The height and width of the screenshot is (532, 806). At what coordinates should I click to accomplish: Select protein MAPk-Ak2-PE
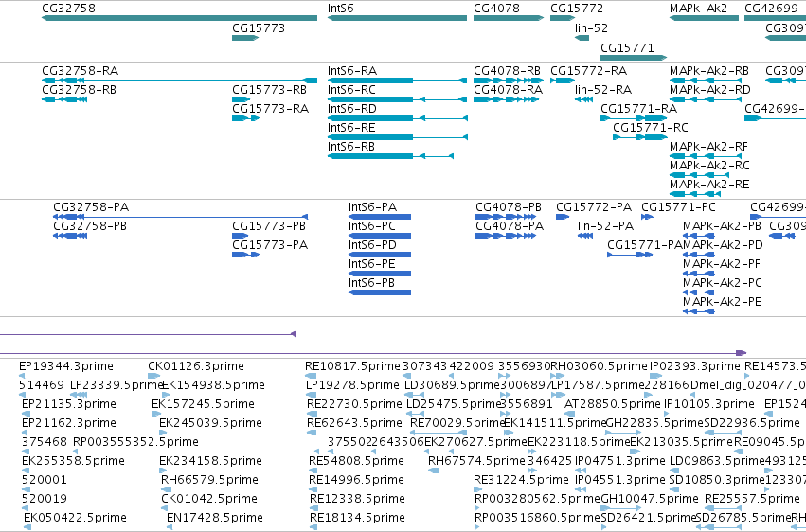pos(699,311)
